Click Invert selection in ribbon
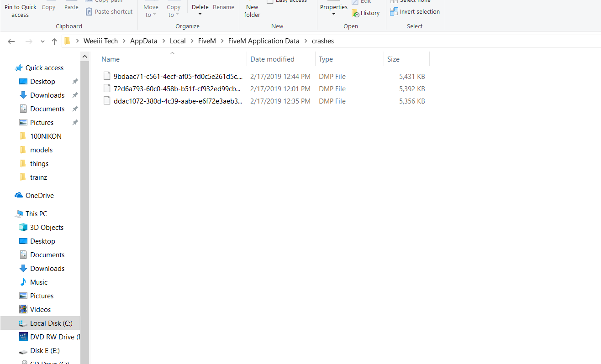Screen dimensions: 601x364 [x=415, y=12]
